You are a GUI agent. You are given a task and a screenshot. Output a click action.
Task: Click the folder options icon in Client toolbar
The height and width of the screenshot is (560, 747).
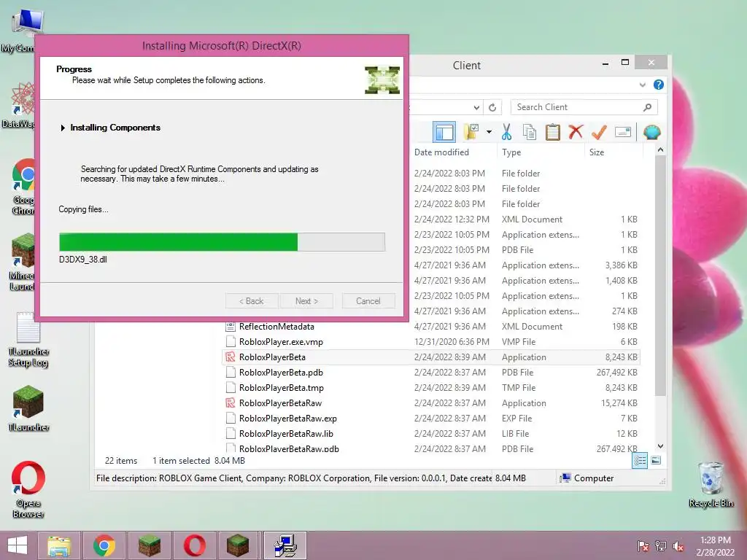[471, 132]
